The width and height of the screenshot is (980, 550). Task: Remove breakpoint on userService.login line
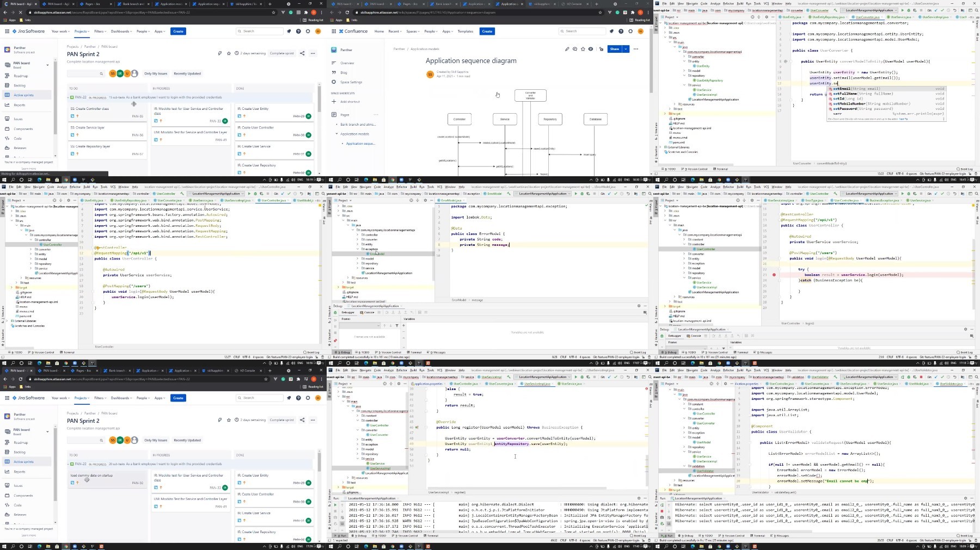point(774,275)
